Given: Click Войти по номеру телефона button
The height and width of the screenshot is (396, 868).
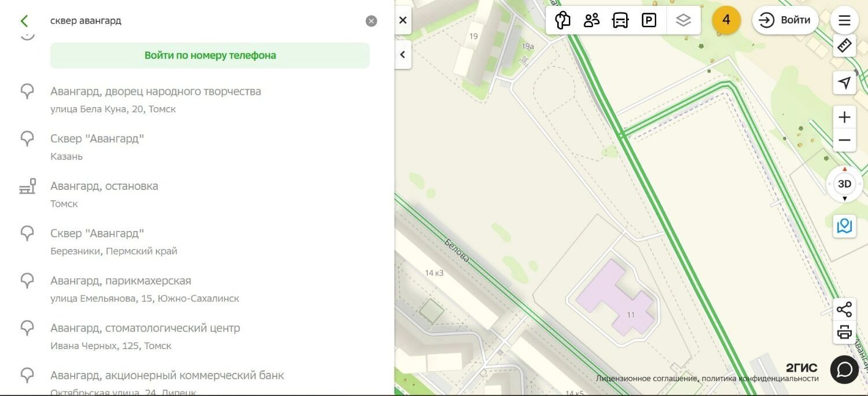Looking at the screenshot, I should coord(210,56).
